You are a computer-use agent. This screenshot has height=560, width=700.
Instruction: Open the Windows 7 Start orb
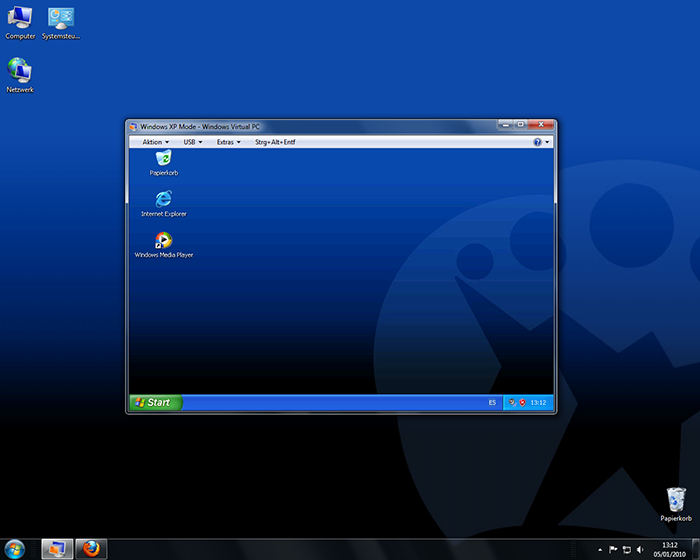click(14, 549)
